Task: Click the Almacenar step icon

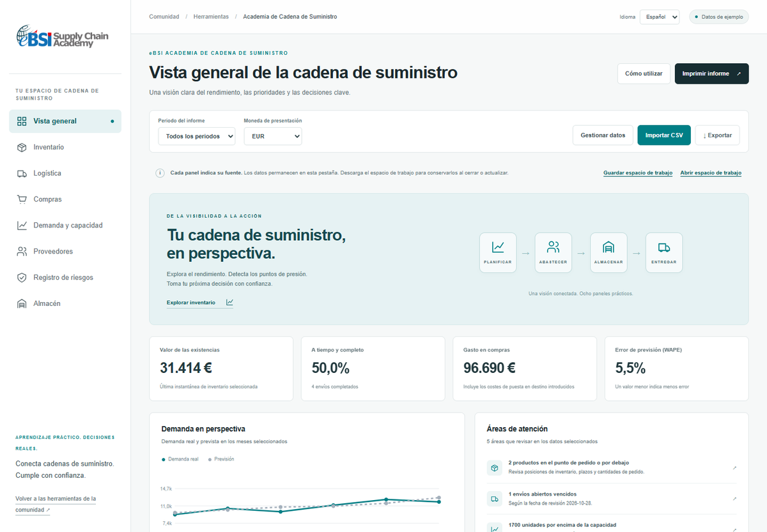Action: (x=608, y=247)
